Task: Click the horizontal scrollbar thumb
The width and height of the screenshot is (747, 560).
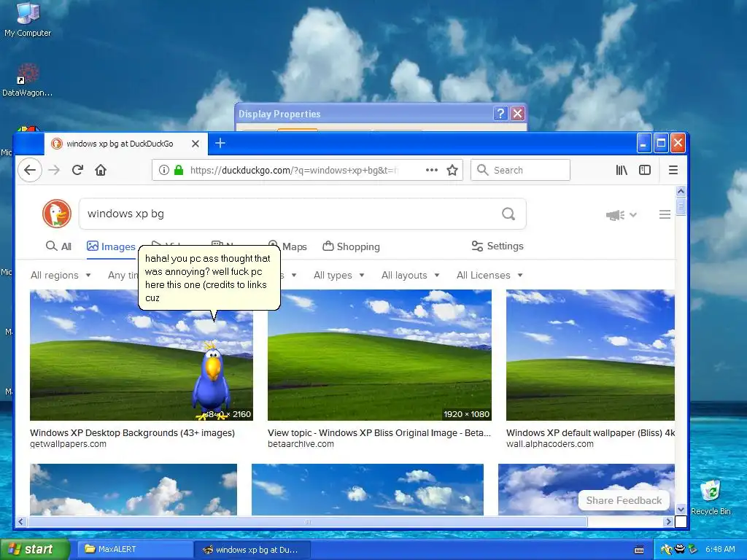Action: click(307, 522)
